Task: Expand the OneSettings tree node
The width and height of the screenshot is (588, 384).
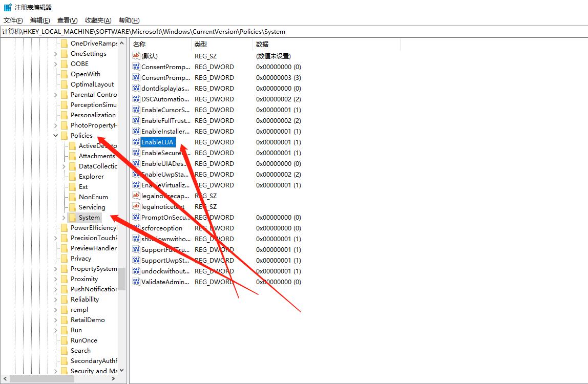Action: pyautogui.click(x=55, y=54)
